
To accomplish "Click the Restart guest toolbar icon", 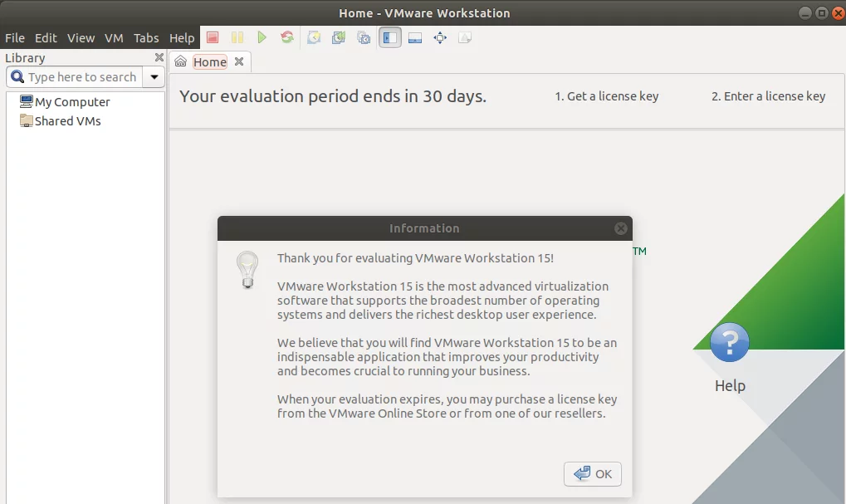I will tap(287, 37).
